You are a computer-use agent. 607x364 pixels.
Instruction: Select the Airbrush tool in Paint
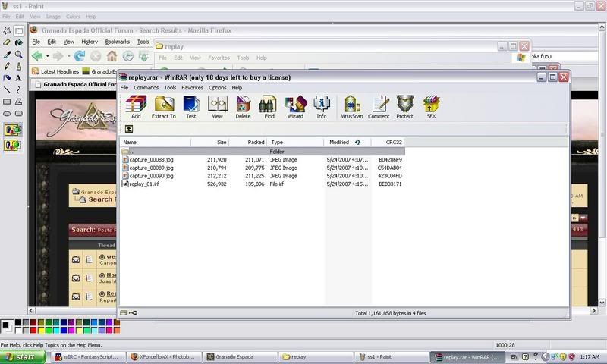7,78
